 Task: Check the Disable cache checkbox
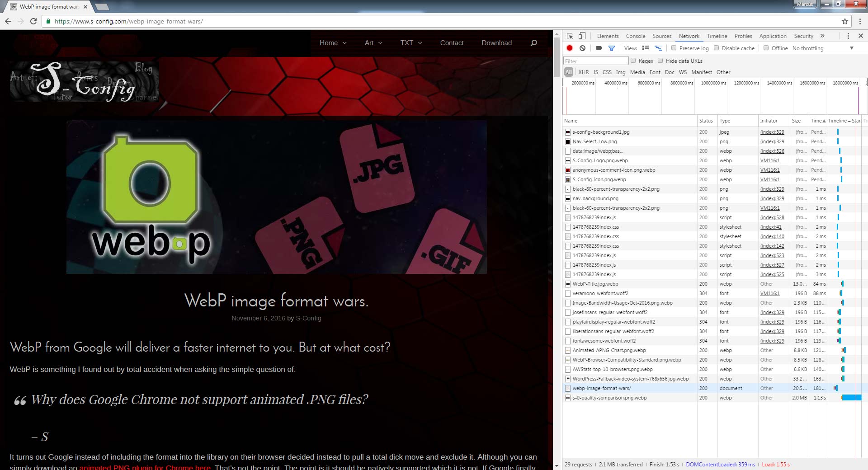pos(716,48)
